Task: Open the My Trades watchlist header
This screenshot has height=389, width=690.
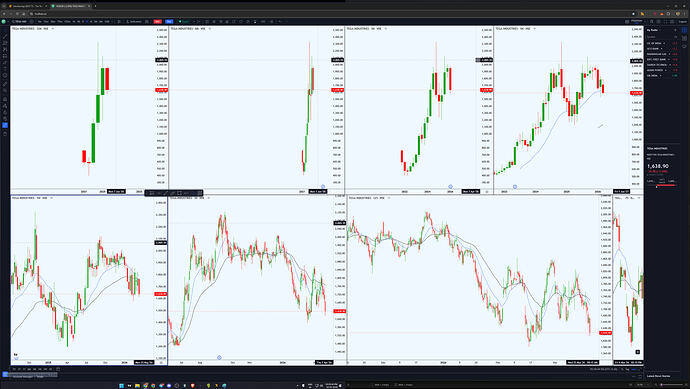Action: tap(653, 30)
